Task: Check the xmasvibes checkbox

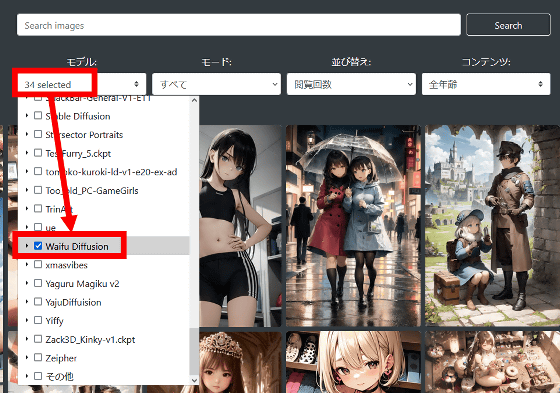Action: point(38,264)
